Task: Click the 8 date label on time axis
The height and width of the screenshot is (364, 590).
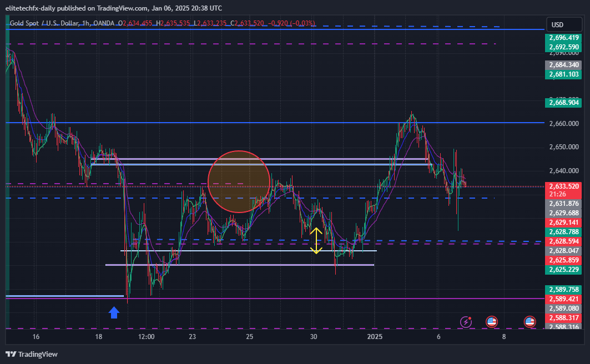Action: [504, 337]
